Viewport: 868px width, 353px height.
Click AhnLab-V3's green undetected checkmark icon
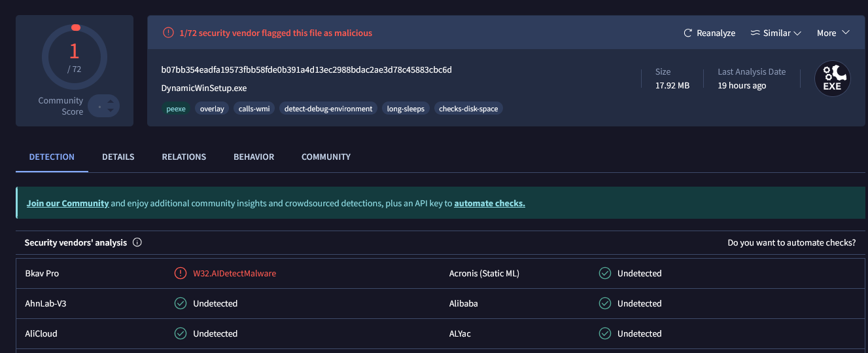click(181, 303)
